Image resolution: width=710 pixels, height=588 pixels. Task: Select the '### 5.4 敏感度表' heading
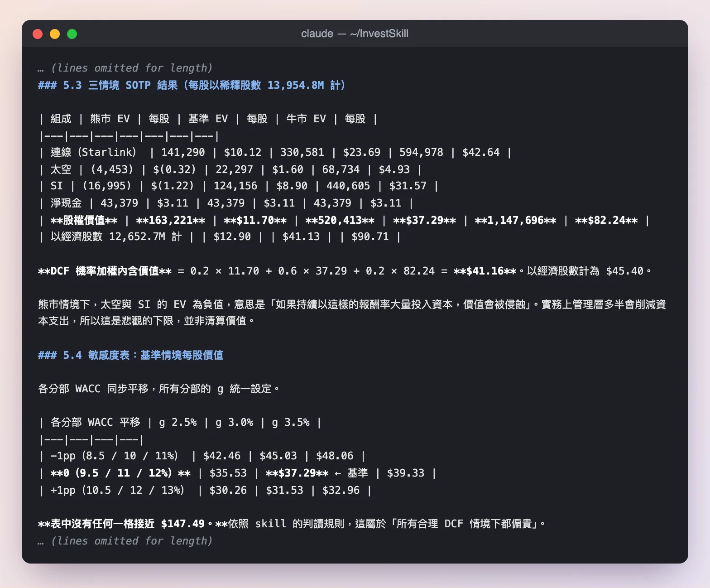coord(131,355)
